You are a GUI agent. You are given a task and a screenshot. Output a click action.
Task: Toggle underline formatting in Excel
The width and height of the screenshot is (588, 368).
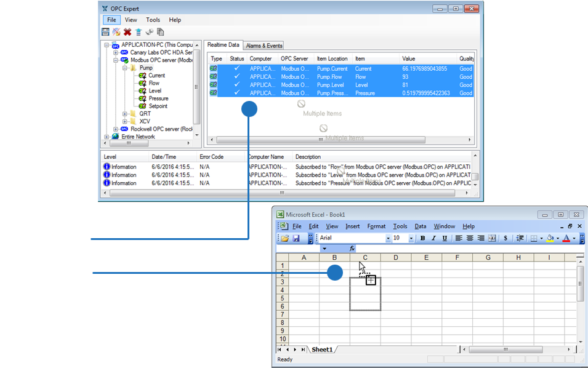coord(444,238)
